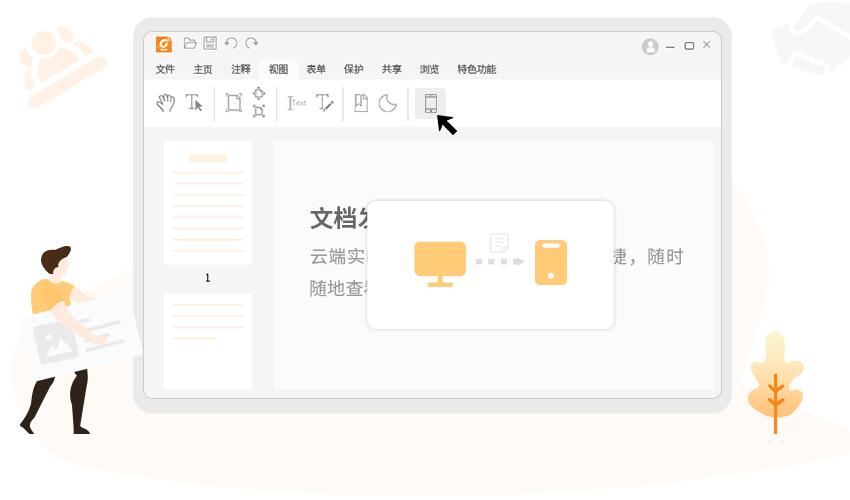Click the typewriter Text tool icon
Screen dimensions: 850x500
(x=297, y=103)
